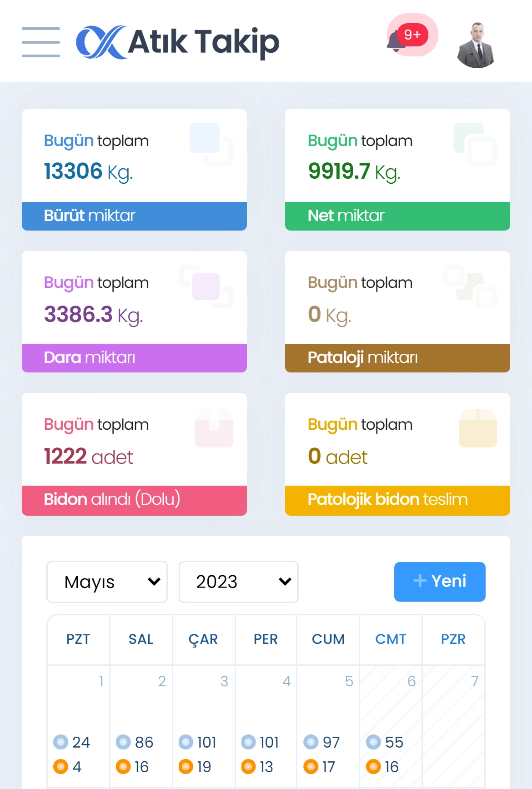This screenshot has height=789, width=532.
Task: Select calendar day 7
Action: click(x=453, y=726)
